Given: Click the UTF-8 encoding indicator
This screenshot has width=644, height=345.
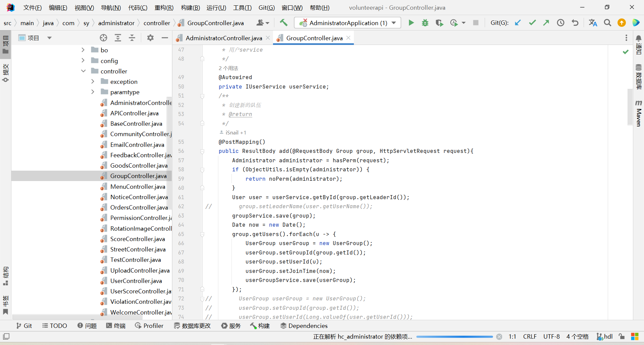Looking at the screenshot, I should click(551, 336).
